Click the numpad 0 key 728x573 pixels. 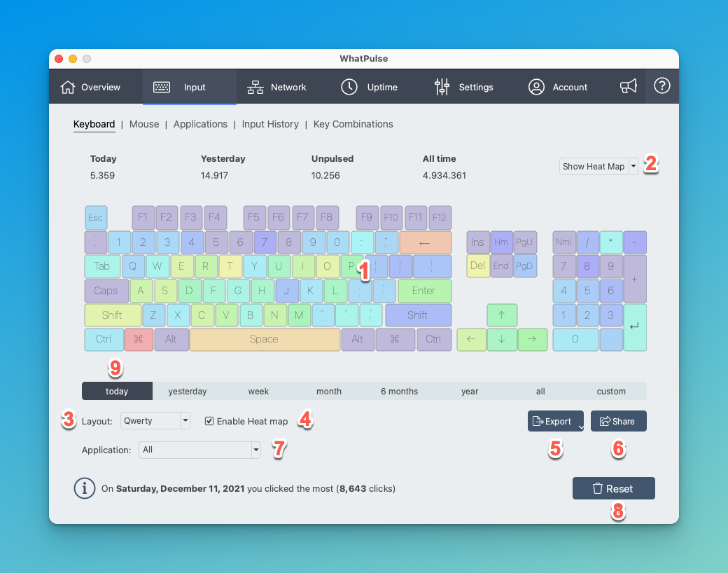point(575,339)
